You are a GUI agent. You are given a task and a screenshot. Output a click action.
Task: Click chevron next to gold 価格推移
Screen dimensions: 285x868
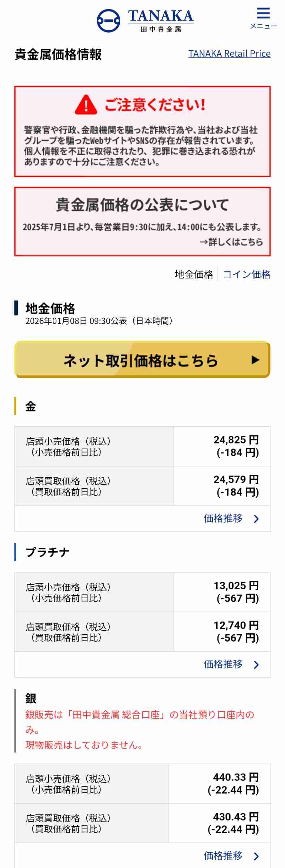(256, 519)
